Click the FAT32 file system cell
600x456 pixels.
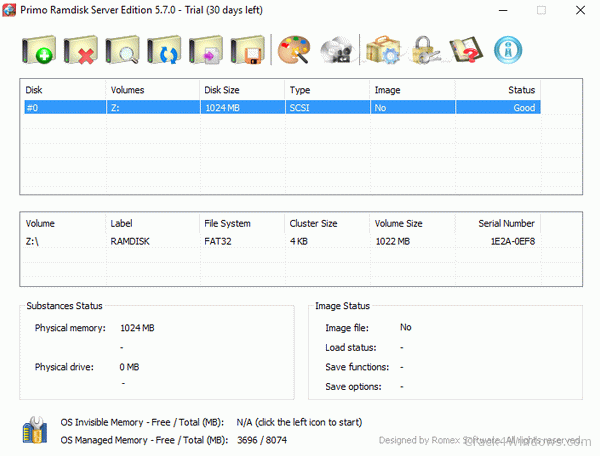click(x=218, y=241)
